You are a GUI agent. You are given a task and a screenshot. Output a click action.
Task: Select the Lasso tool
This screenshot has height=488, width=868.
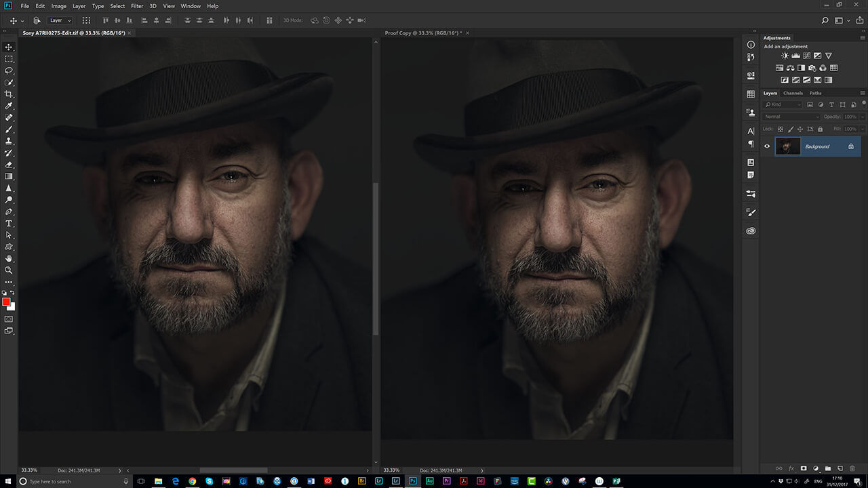click(9, 70)
